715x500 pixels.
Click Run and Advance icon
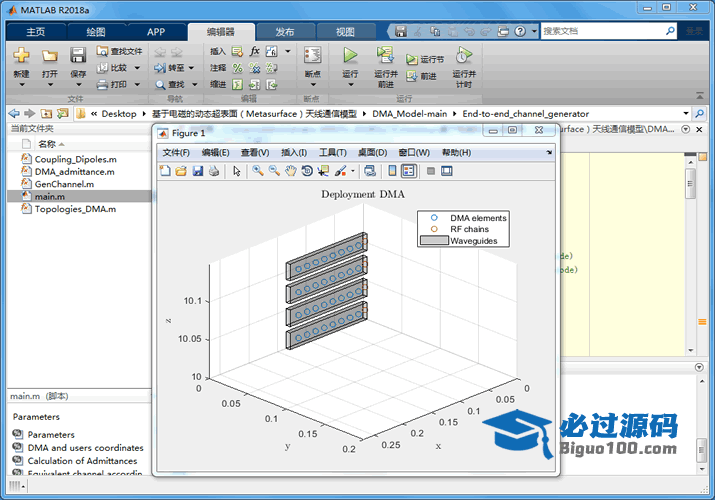tap(385, 55)
